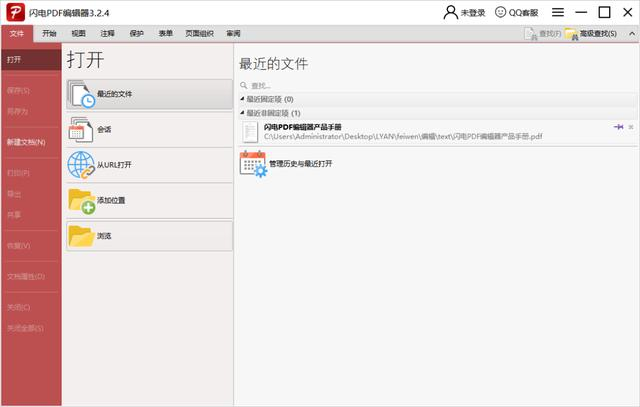Open the 注释 tab
Screen dimensions: 640x407
[107, 33]
